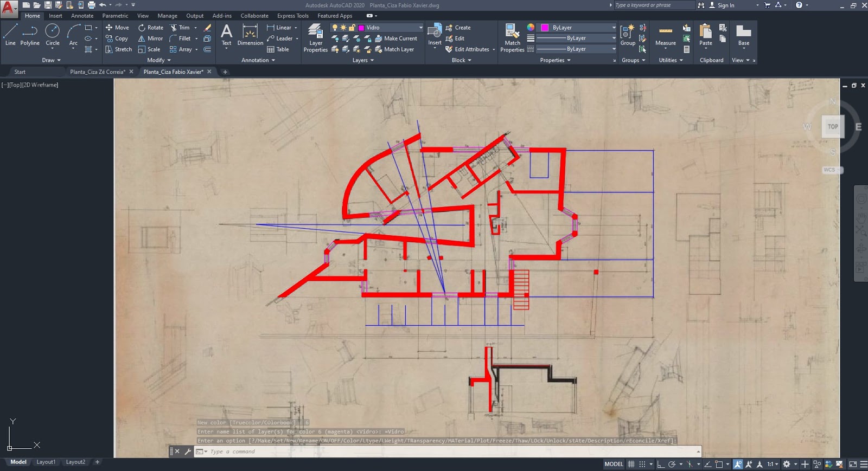This screenshot has height=471, width=868.
Task: Click the Group objects tool
Action: point(628,36)
